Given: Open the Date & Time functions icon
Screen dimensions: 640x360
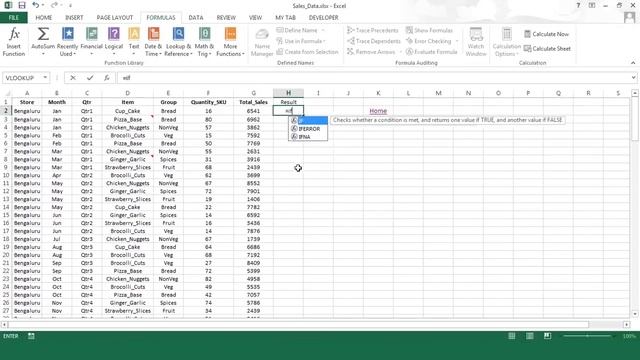Looking at the screenshot, I should 153,34.
